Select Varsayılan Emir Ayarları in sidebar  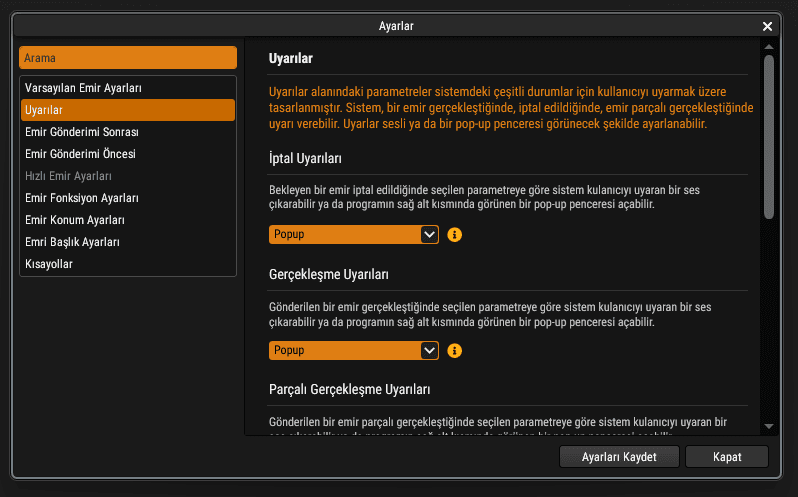(128, 88)
